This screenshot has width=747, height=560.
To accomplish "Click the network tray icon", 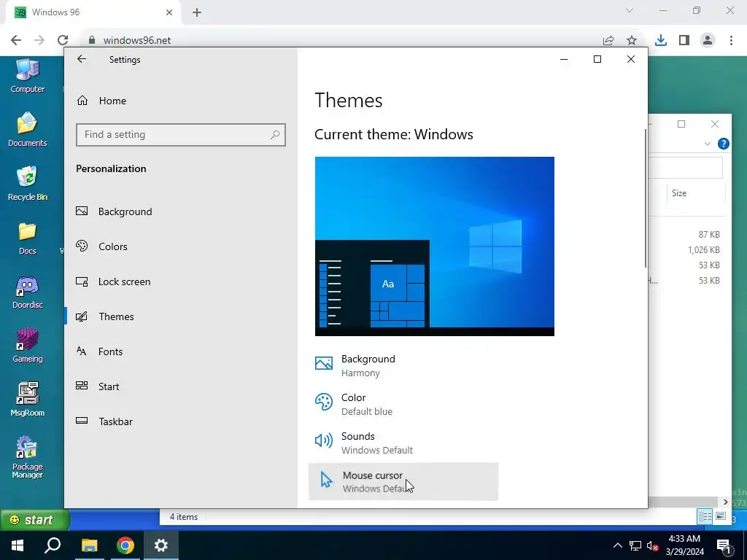I will click(635, 545).
